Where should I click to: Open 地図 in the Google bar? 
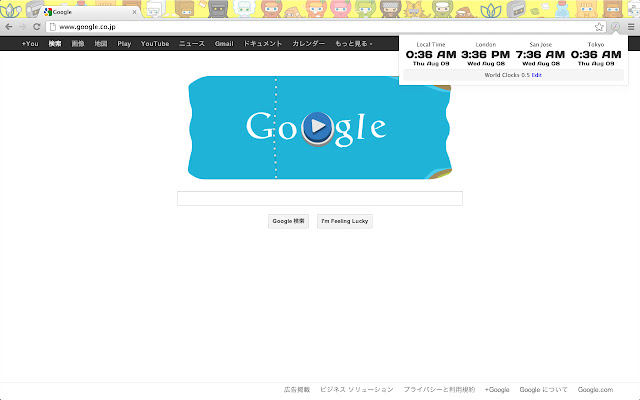pyautogui.click(x=101, y=44)
